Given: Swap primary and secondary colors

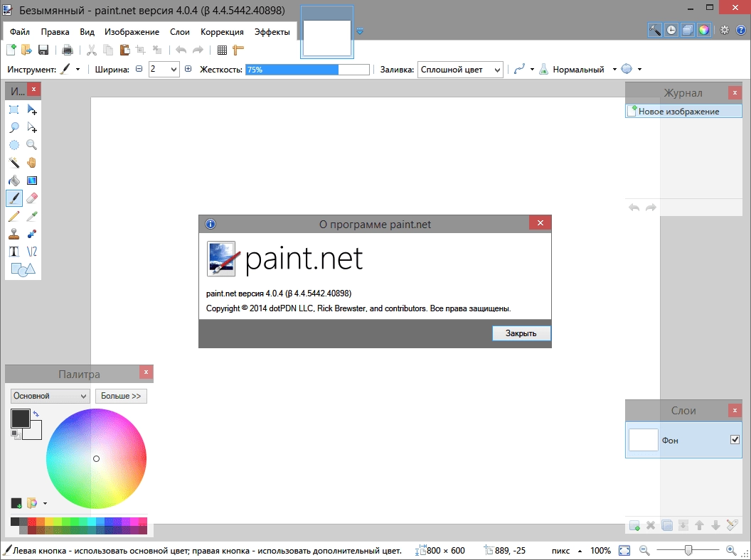Looking at the screenshot, I should click(36, 414).
